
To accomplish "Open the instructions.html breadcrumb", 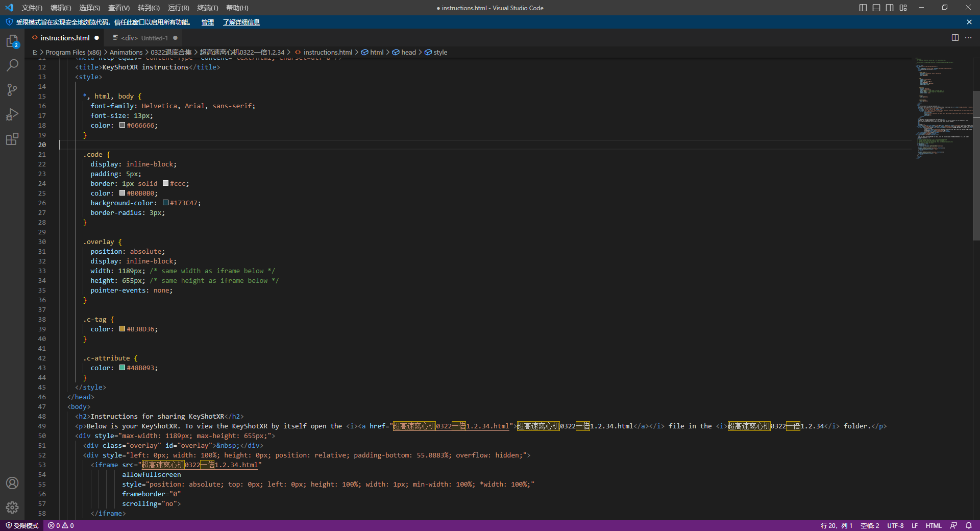I will coord(324,52).
